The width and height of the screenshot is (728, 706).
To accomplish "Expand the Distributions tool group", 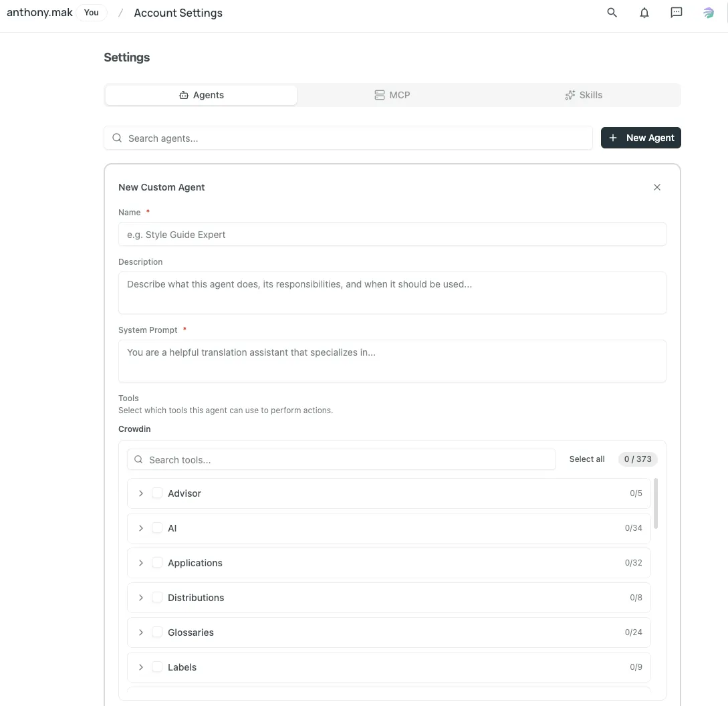I will tap(140, 597).
